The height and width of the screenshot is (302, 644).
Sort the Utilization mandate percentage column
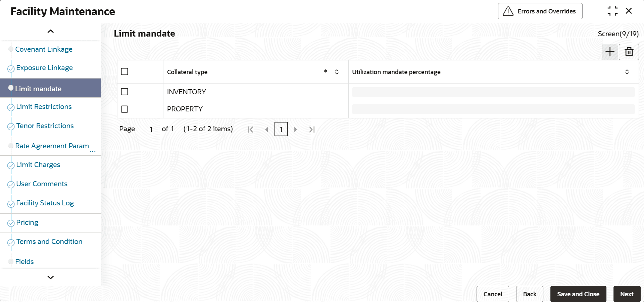click(x=627, y=72)
